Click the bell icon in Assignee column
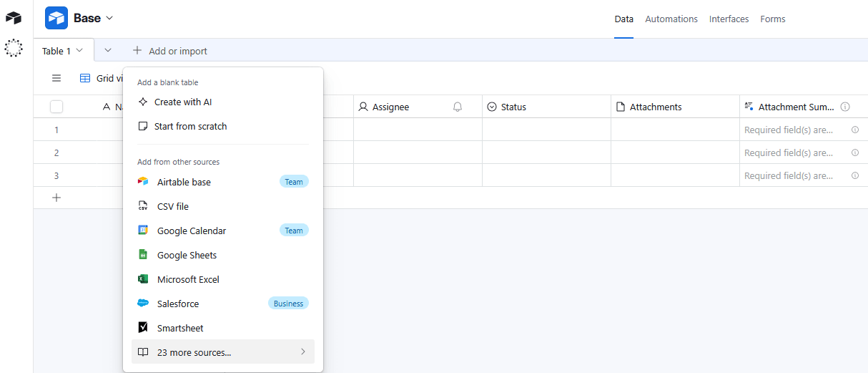 click(458, 107)
